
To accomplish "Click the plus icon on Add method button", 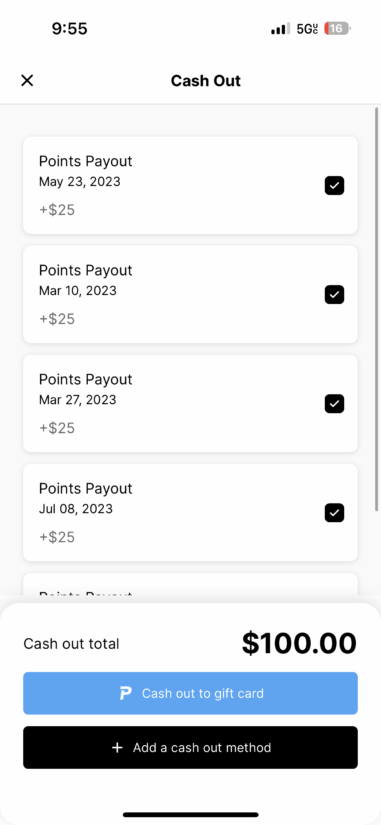I will tap(117, 748).
